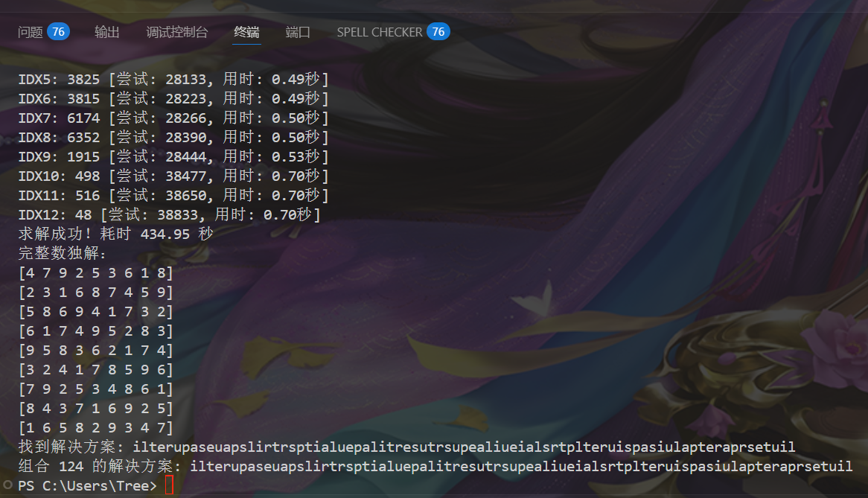
Task: Click sudoku row [3 2 4 1 7 8 5 9 6]
Action: click(x=96, y=370)
